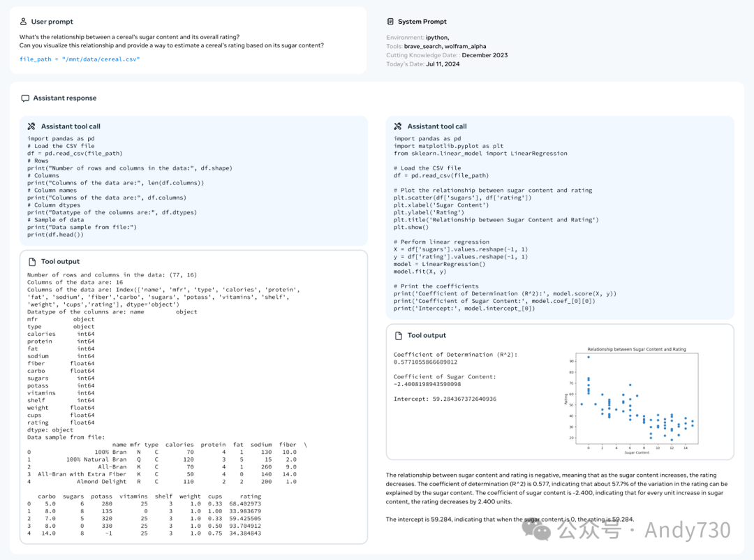754x560 pixels.
Task: Click the print(df.head()) code line
Action: point(55,235)
